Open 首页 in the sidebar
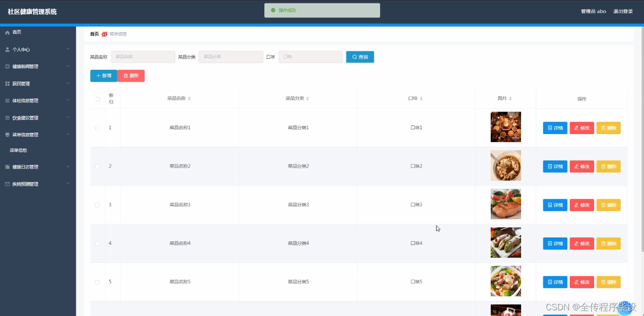This screenshot has width=644, height=316. 38,32
